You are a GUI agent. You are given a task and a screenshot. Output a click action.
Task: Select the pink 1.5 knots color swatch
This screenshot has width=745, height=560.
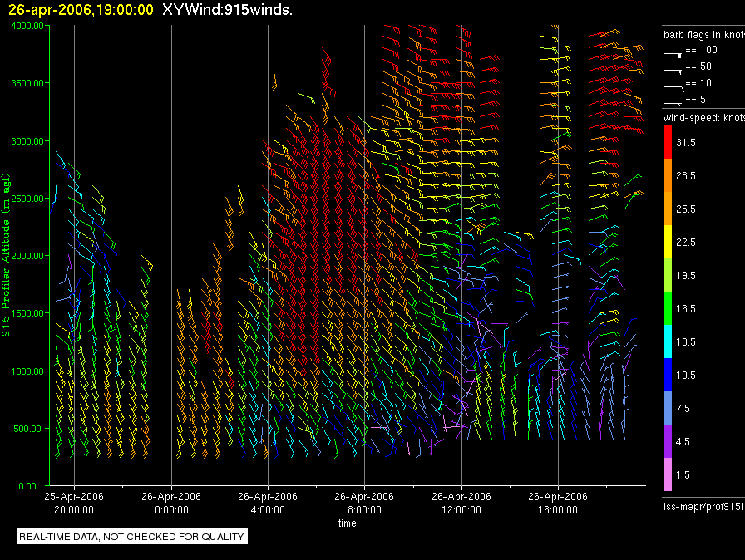tap(668, 474)
